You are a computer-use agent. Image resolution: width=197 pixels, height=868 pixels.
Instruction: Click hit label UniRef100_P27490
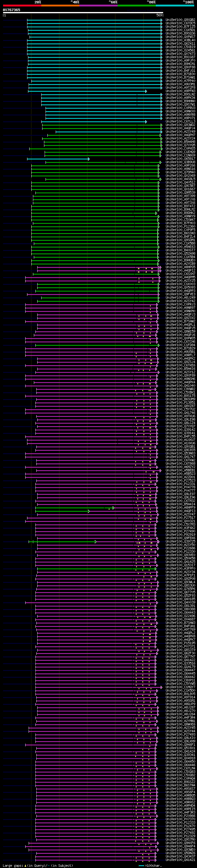pyautogui.click(x=180, y=531)
